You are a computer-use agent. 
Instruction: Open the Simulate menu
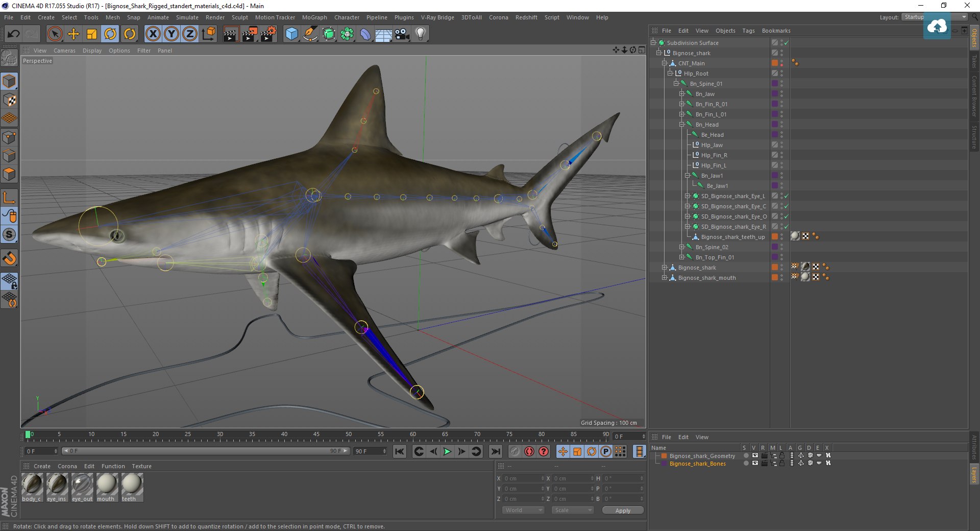[x=187, y=17]
